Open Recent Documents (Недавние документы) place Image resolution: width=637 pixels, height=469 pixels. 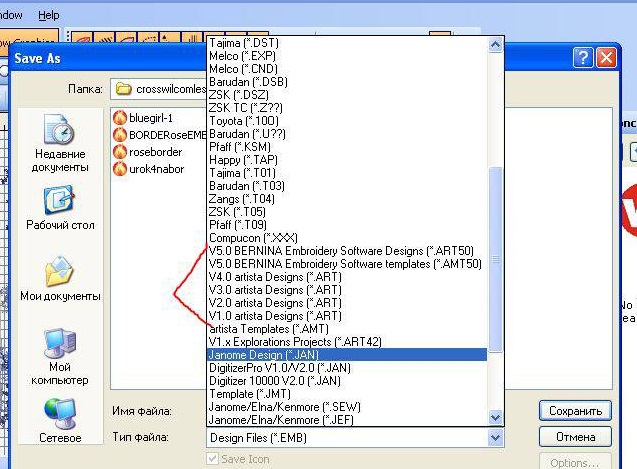[x=60, y=143]
